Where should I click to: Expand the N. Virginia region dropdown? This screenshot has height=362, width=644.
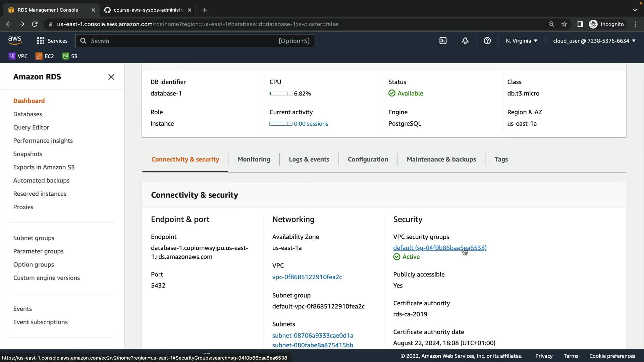[521, 41]
